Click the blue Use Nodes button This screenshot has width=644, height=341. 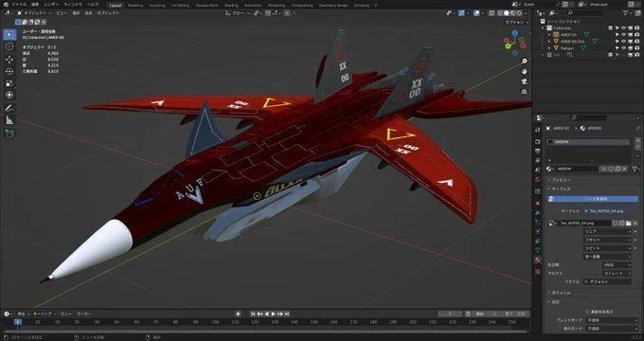click(x=593, y=199)
